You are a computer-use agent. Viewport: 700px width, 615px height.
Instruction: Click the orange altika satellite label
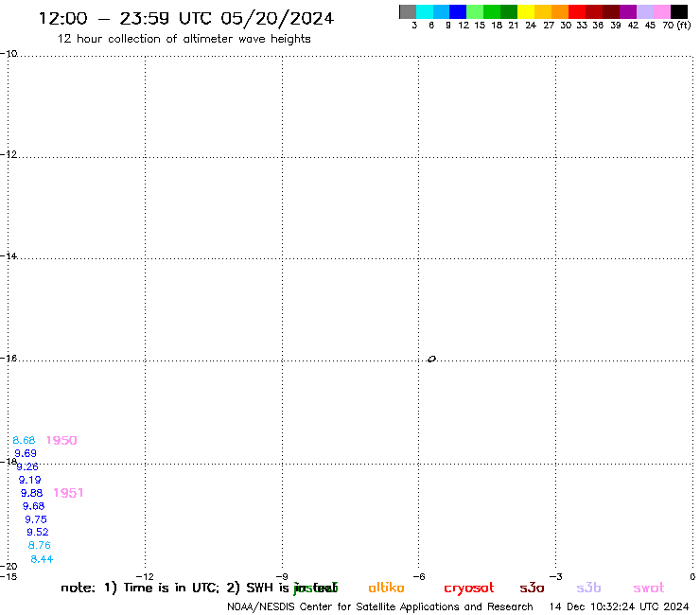386,588
